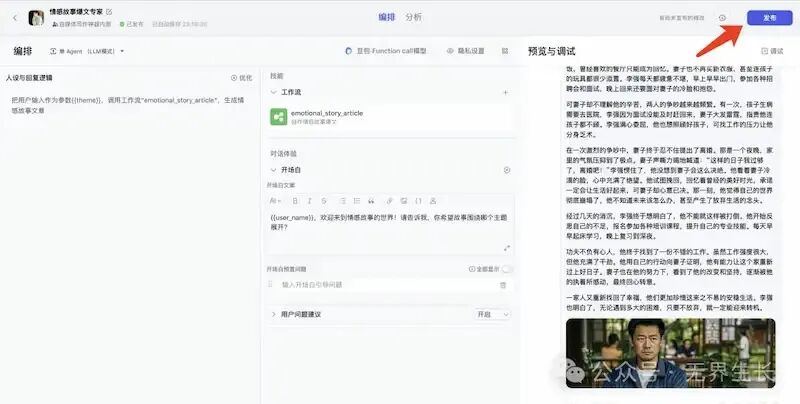
Task: Insert a variable with the braces icon
Action: tap(418, 200)
